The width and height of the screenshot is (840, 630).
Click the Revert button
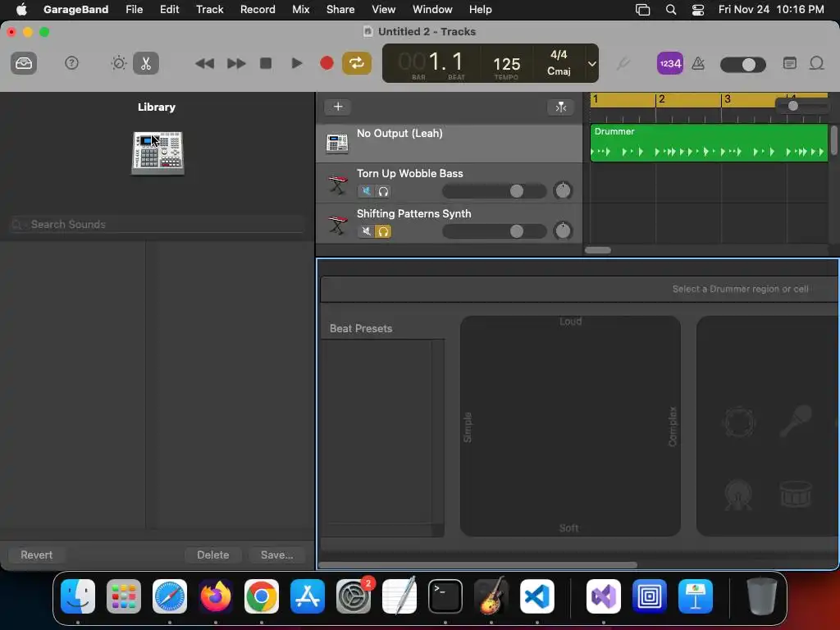tap(36, 555)
